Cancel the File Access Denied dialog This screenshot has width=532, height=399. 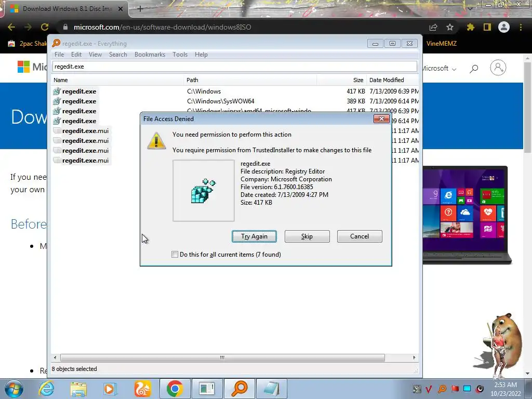click(360, 236)
